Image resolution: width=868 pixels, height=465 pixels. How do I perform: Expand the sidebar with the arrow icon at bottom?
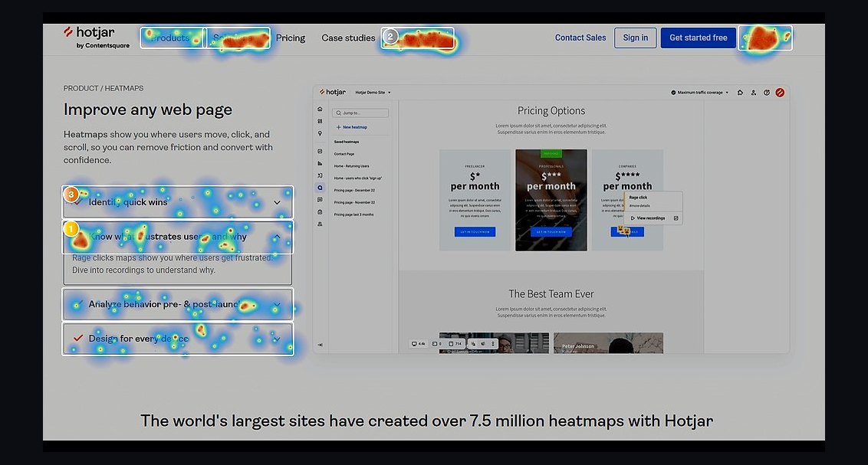pos(320,345)
